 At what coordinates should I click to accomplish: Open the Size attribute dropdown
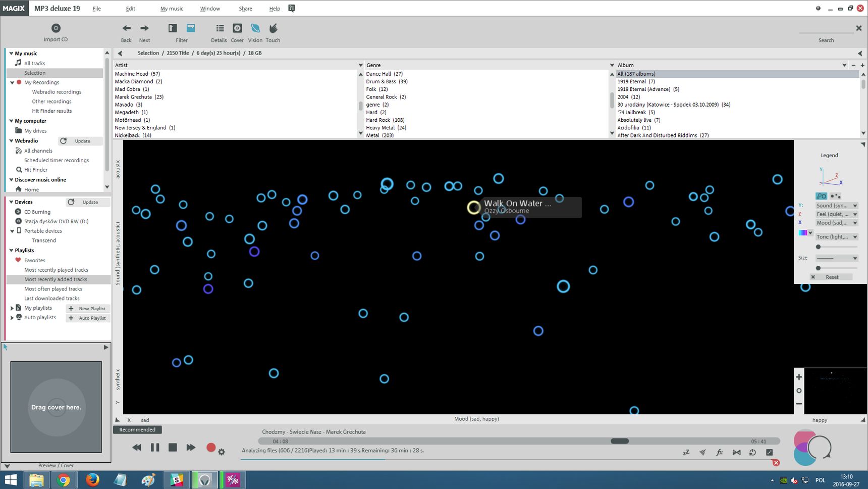click(837, 258)
